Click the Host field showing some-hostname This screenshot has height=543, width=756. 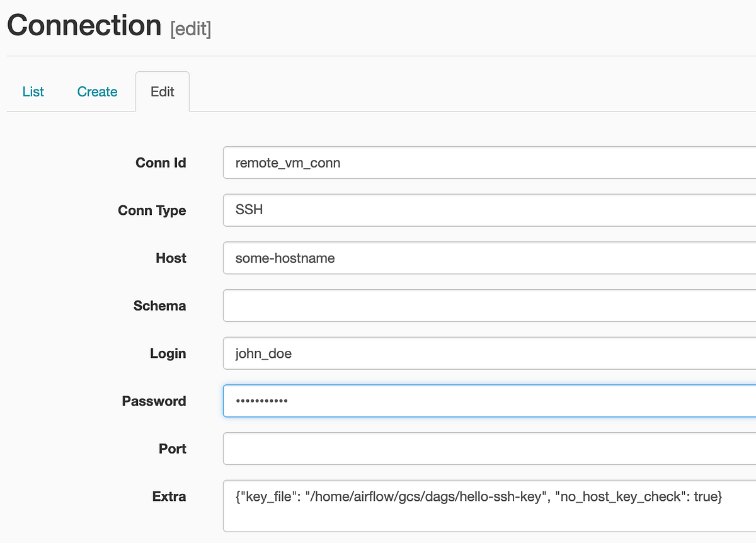[x=441, y=258]
